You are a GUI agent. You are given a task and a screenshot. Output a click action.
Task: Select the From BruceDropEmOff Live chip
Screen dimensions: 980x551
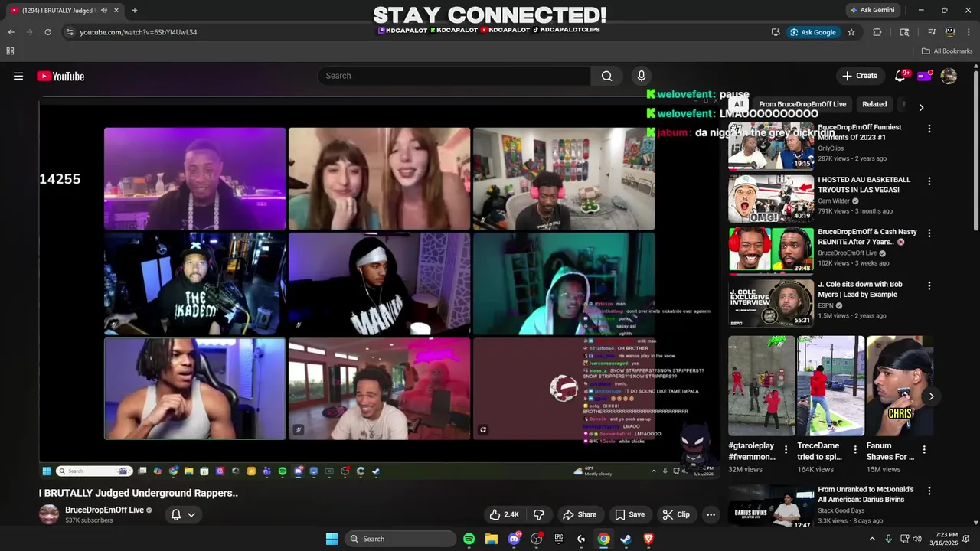coord(802,104)
